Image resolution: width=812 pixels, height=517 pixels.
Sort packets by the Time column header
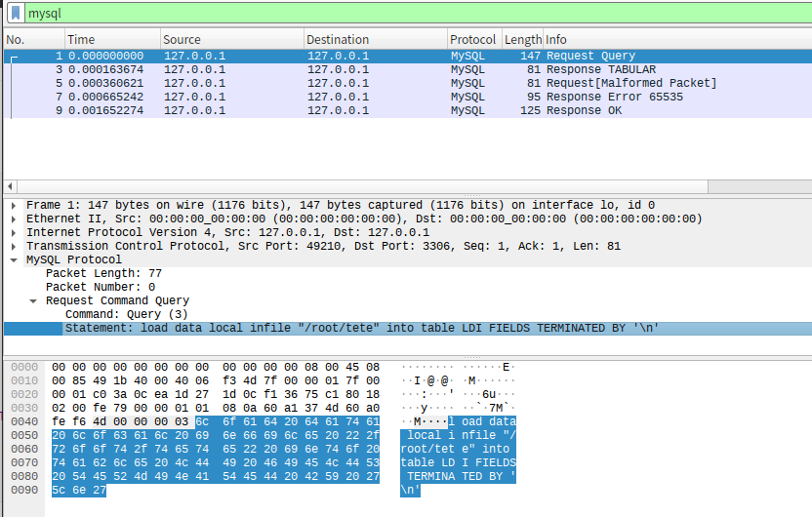pos(109,40)
